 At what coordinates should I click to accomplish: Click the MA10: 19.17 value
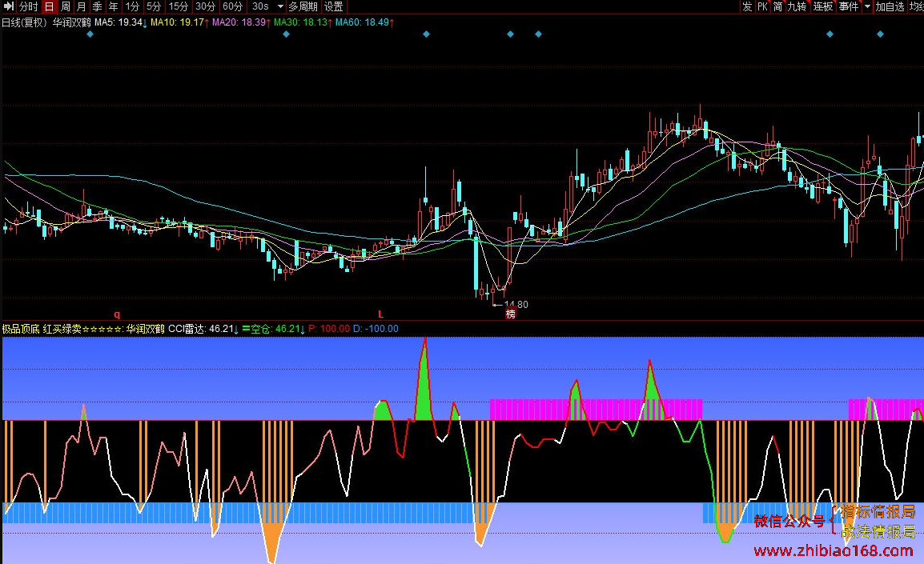179,22
